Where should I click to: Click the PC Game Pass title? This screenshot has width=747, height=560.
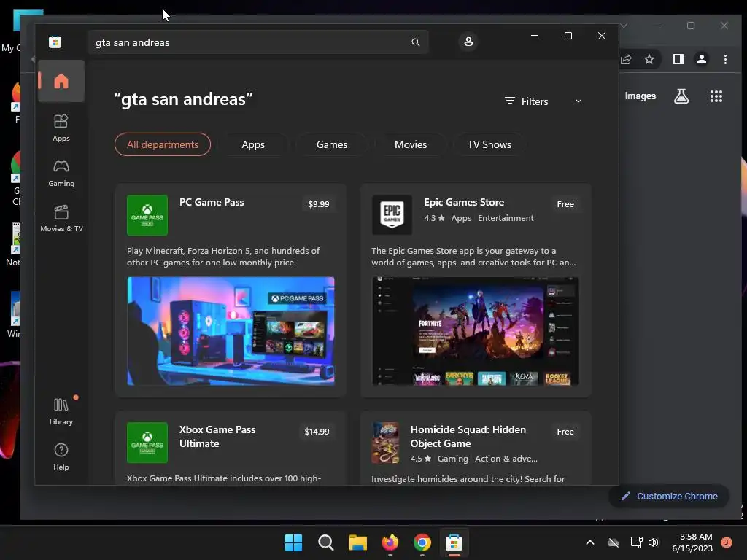[x=212, y=203]
